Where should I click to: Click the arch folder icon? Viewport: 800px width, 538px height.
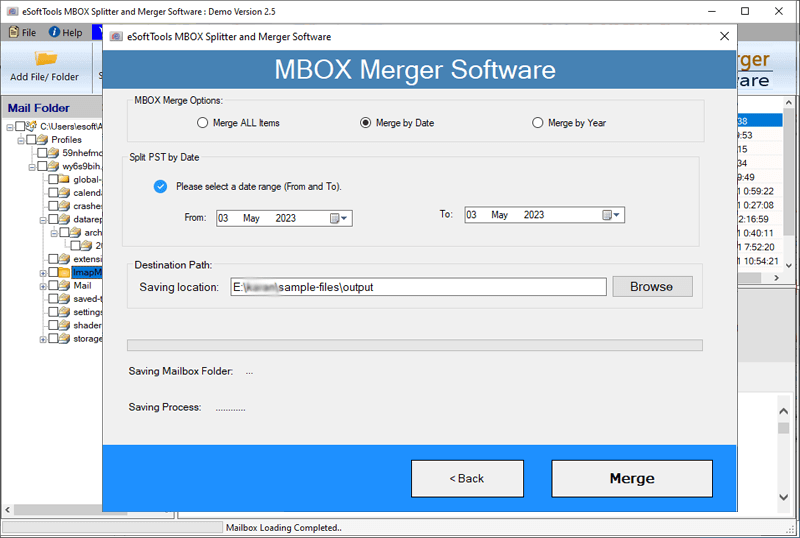[x=76, y=232]
